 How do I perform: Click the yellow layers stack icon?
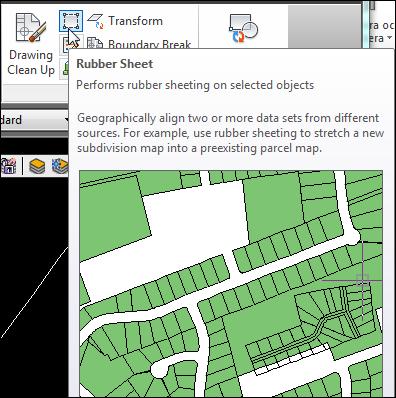pyautogui.click(x=37, y=166)
